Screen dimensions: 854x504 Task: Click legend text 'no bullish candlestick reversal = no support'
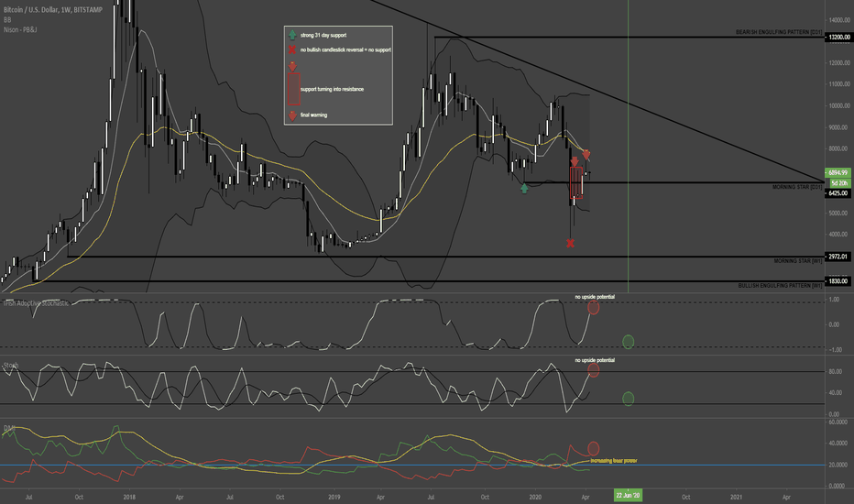coord(345,49)
